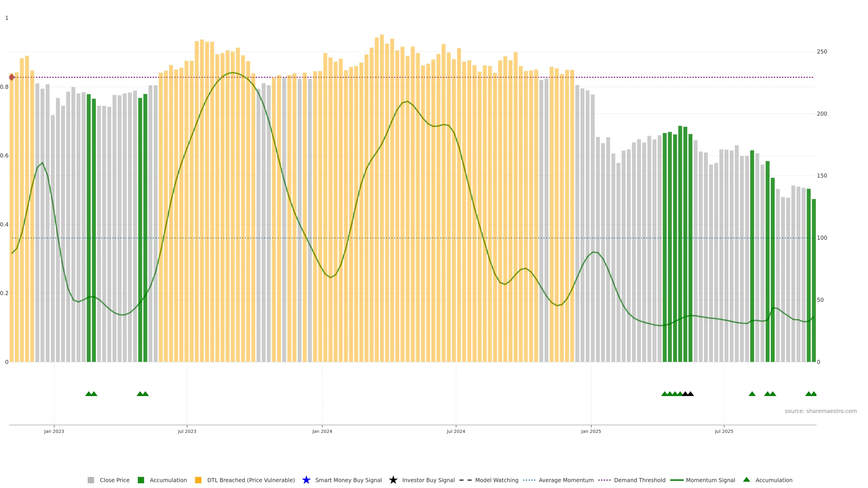Click the orange DTL Breached color swatch
868x488 pixels.
click(198, 480)
